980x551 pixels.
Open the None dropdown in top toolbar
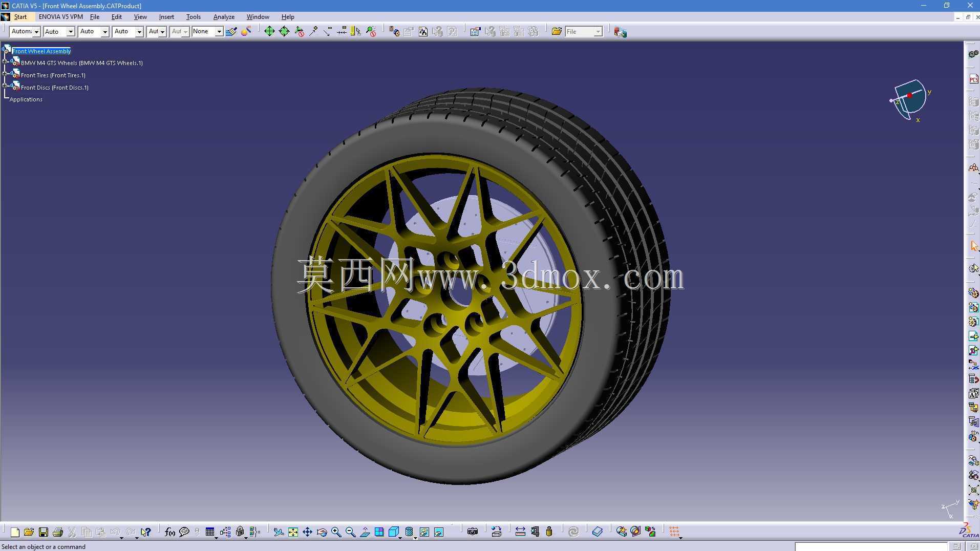pyautogui.click(x=207, y=32)
